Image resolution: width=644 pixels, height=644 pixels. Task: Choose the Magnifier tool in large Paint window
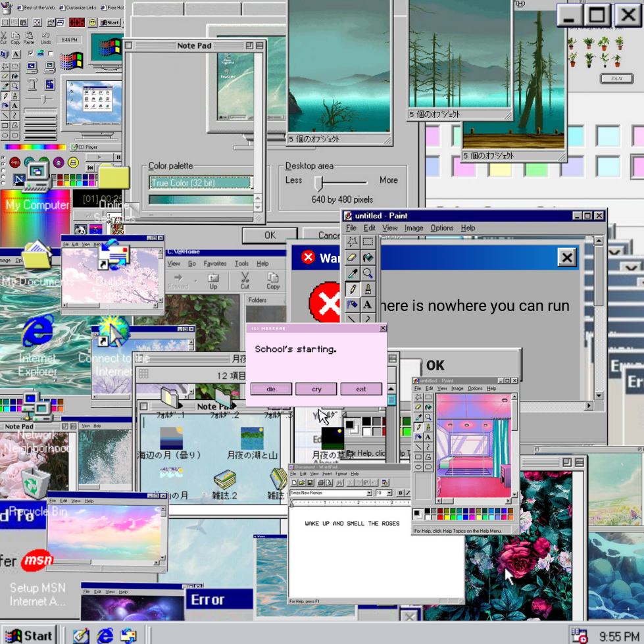coord(368,274)
